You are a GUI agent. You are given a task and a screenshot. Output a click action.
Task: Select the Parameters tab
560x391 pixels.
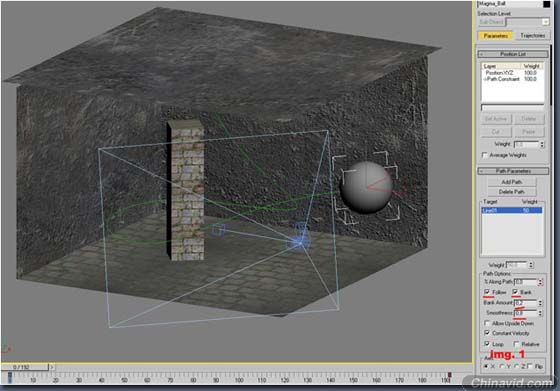496,35
